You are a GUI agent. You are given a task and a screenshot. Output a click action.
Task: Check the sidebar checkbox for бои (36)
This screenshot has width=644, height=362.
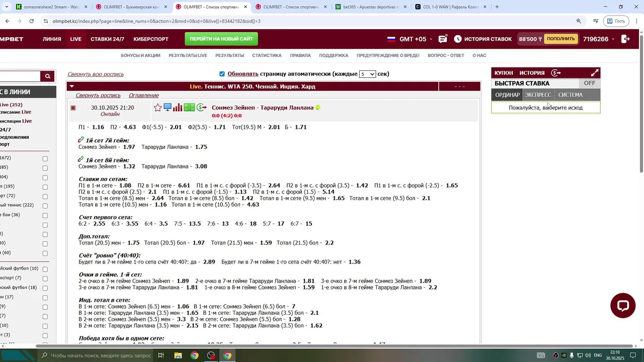45,215
